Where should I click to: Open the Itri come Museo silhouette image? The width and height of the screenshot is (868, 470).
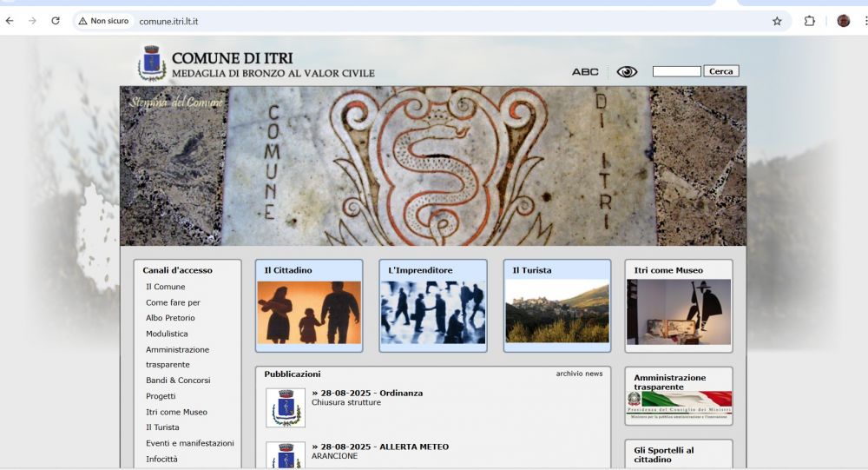coord(679,312)
